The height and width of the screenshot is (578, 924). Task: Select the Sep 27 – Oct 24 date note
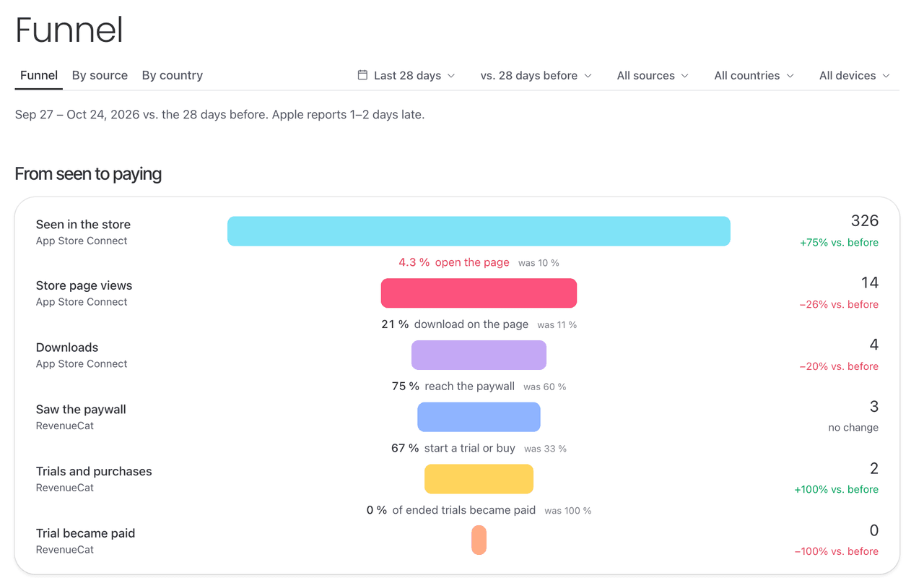point(219,115)
